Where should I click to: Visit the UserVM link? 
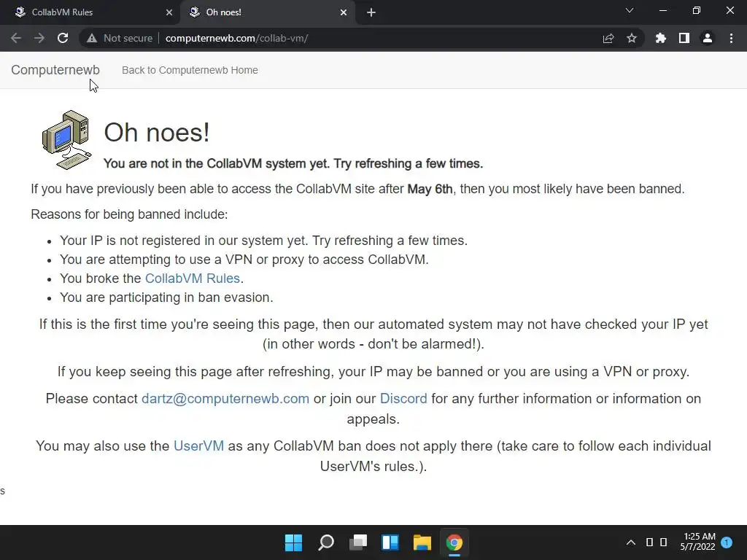(x=198, y=446)
